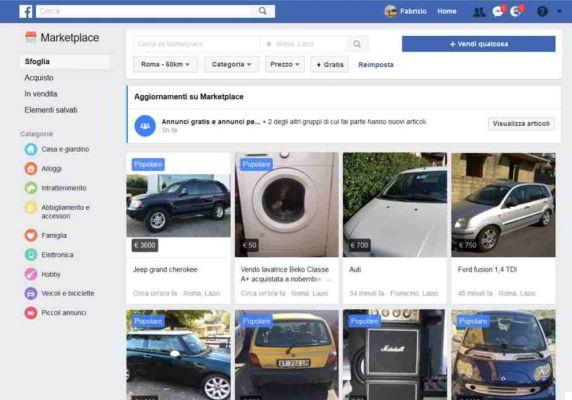Open Abbigliamento e accessori category icon
This screenshot has height=400, width=572.
[31, 207]
